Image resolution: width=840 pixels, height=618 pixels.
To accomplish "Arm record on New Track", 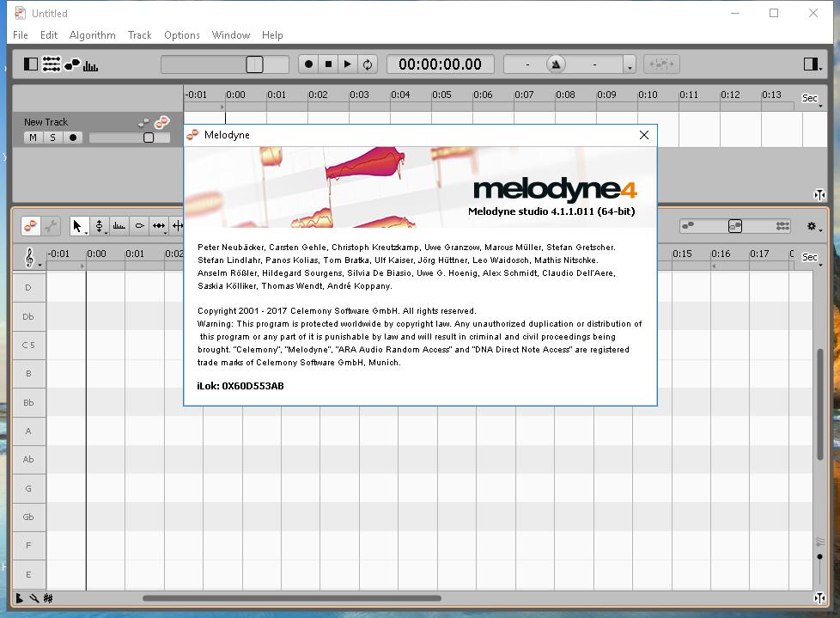I will (73, 138).
